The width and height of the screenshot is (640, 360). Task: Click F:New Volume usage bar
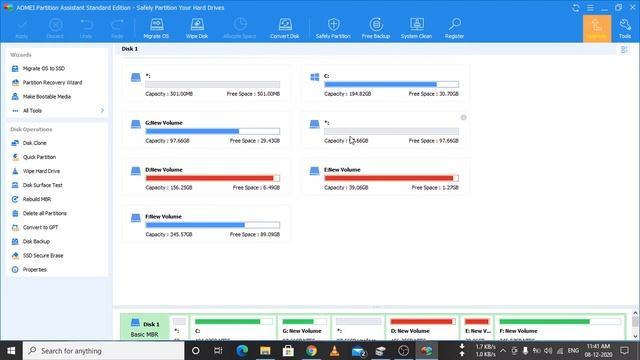pyautogui.click(x=213, y=225)
